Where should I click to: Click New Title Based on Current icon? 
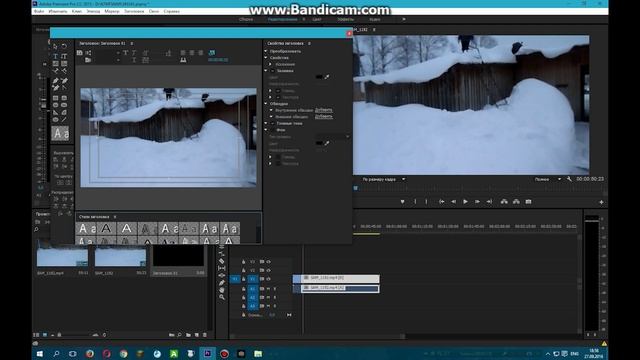(80, 53)
